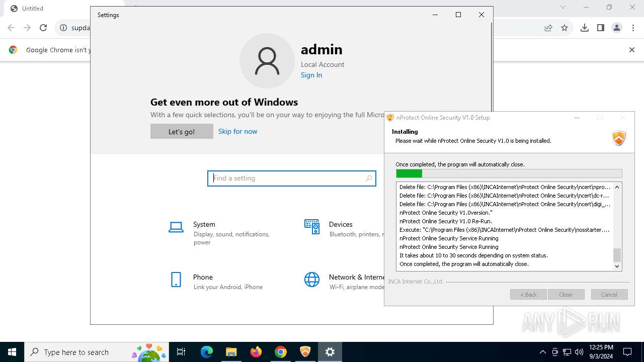Click Cancel in the nProtect installer
Screen dimensions: 644x362
pyautogui.click(x=609, y=295)
